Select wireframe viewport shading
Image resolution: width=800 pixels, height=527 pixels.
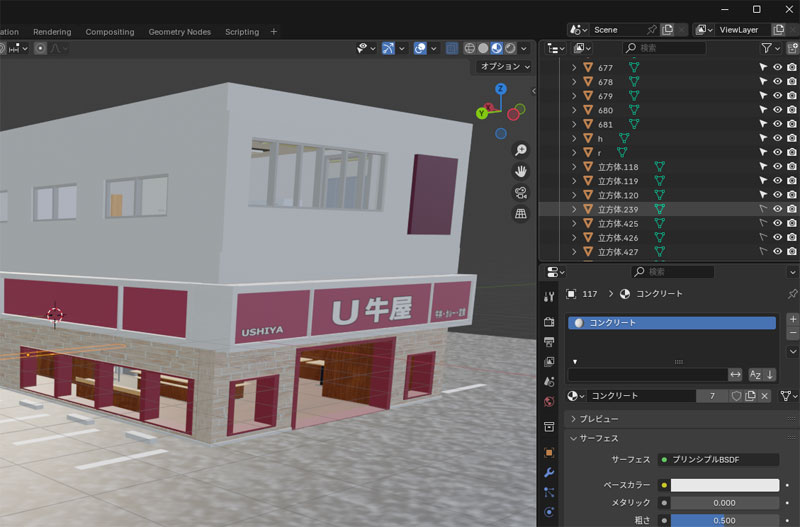click(469, 48)
